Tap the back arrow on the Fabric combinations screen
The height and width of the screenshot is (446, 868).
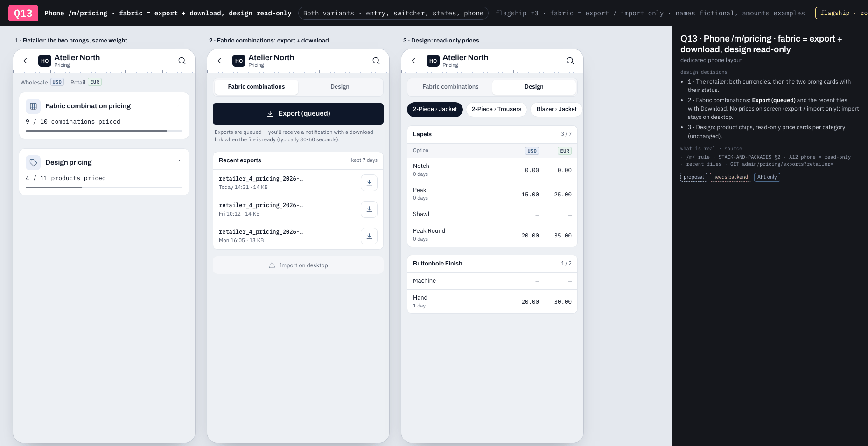coord(220,61)
